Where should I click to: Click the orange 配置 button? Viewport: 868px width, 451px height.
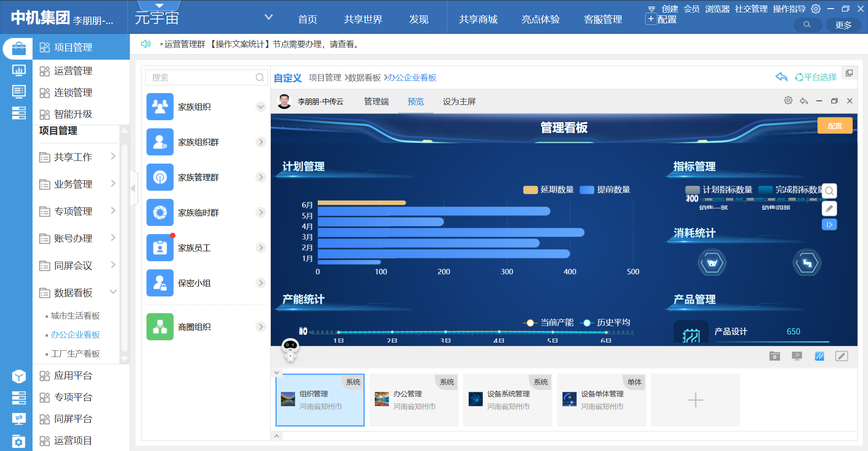click(835, 126)
